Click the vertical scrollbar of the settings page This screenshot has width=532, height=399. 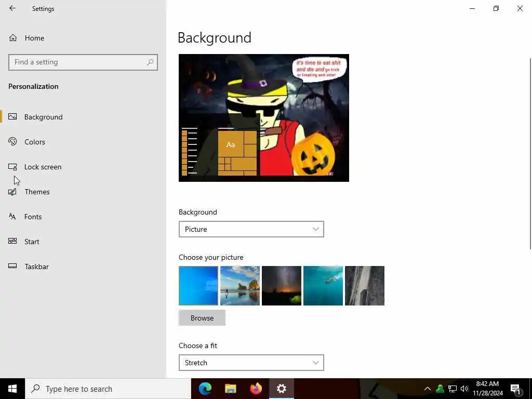coord(530,154)
